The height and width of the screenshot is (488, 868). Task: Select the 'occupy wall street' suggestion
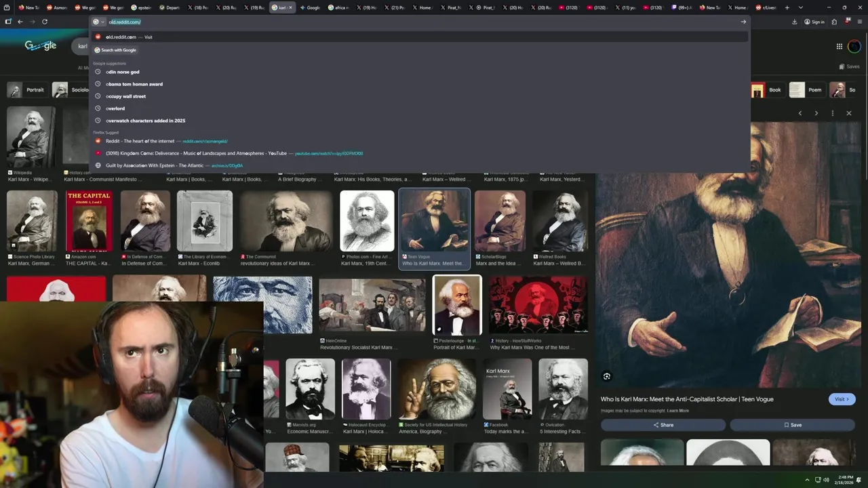419,96
